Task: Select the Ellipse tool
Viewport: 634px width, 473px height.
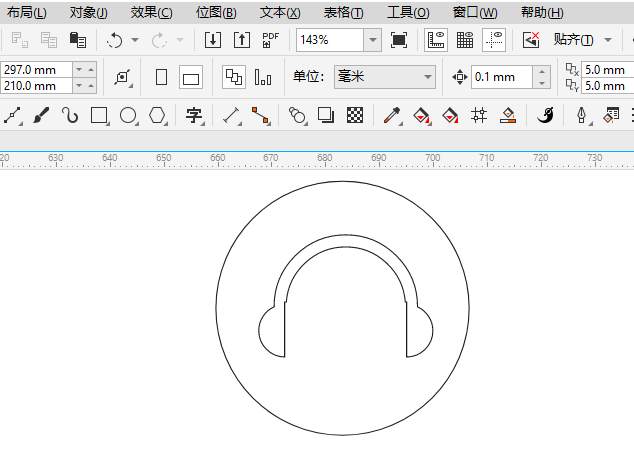Action: pyautogui.click(x=128, y=115)
